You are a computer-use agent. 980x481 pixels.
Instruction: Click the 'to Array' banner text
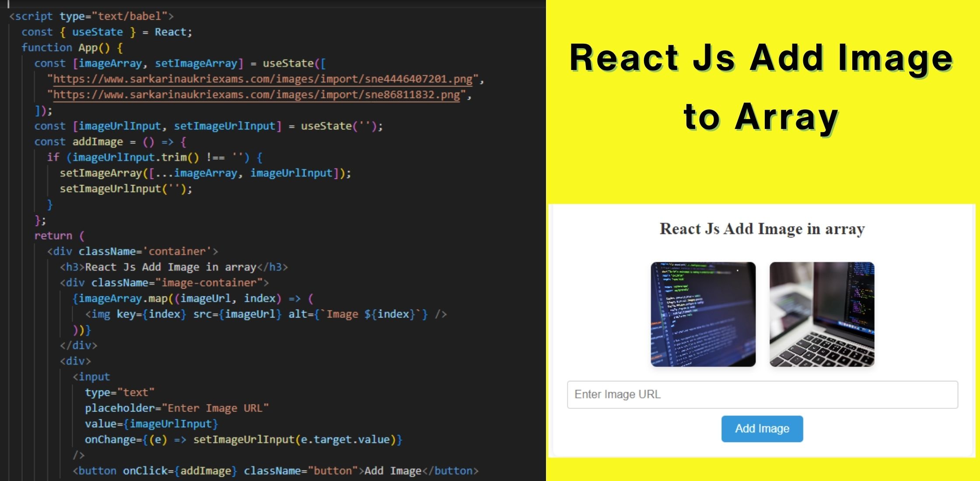click(761, 116)
